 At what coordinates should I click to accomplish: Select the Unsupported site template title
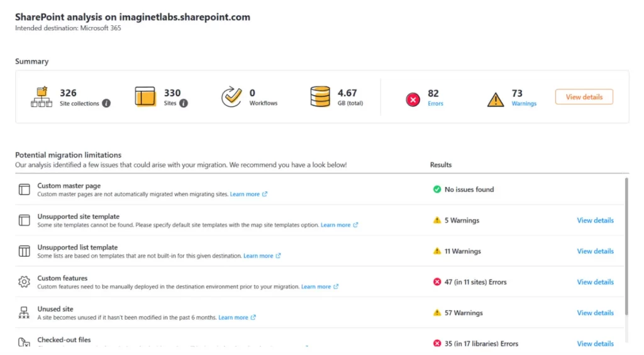tap(79, 217)
